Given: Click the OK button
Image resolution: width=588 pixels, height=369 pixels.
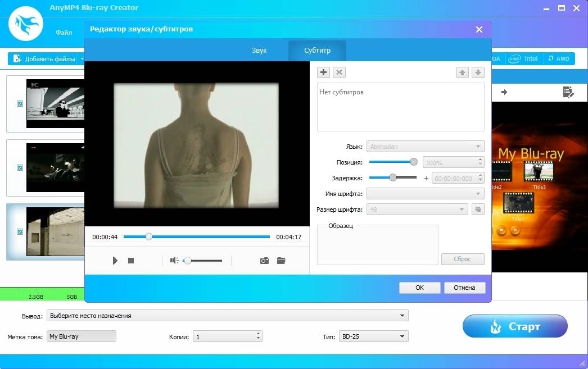Looking at the screenshot, I should coord(419,288).
